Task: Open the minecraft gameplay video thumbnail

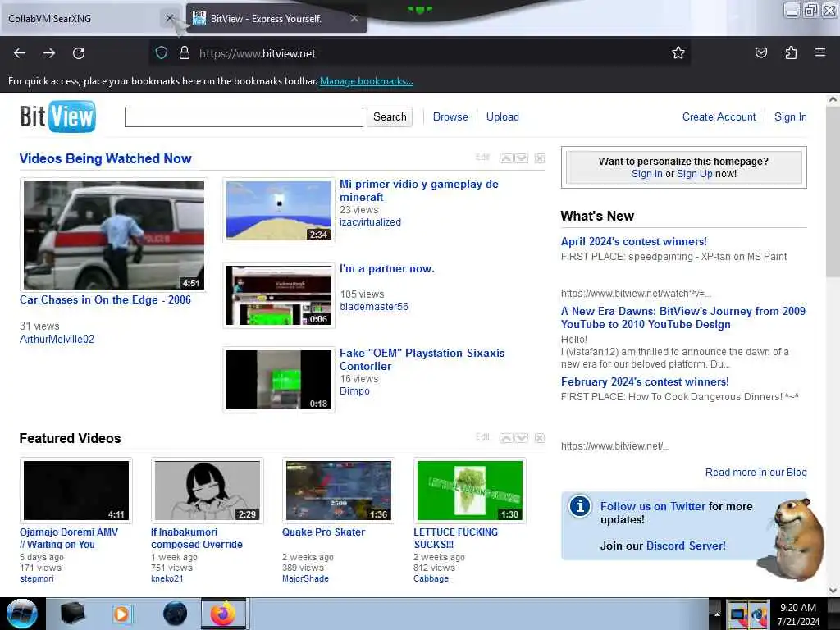Action: coord(279,211)
